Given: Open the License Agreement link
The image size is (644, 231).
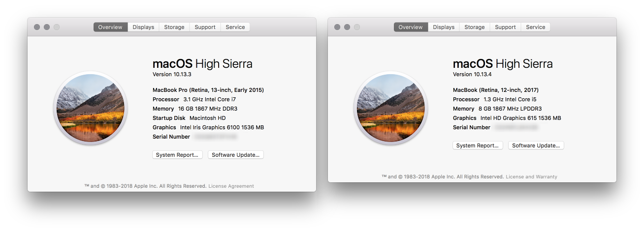Looking at the screenshot, I should (231, 186).
